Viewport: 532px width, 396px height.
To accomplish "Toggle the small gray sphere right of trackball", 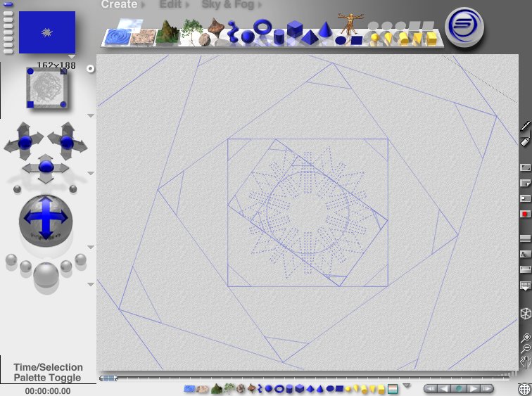I will point(73,189).
